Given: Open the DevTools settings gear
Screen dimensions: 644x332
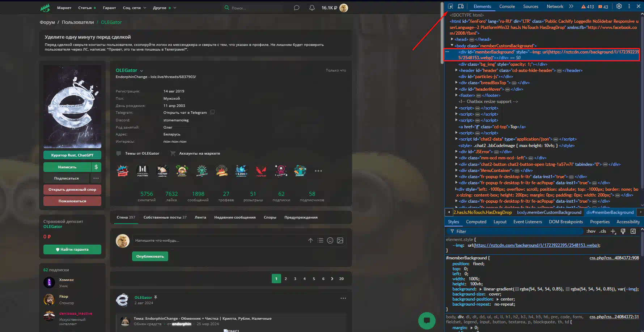Looking at the screenshot, I should click(619, 6).
